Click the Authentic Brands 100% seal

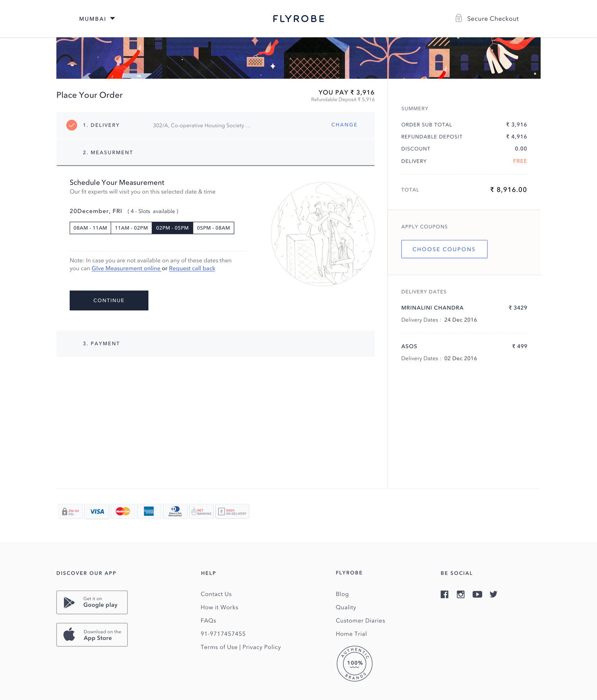click(355, 663)
